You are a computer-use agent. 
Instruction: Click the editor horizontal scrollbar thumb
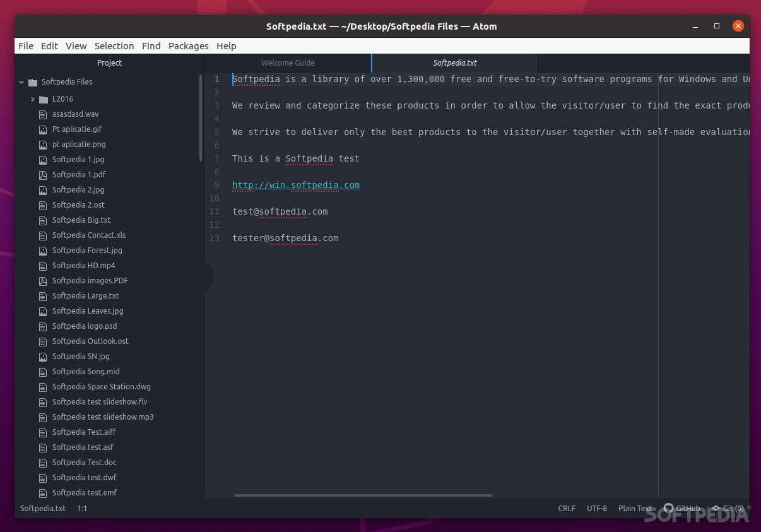click(x=363, y=495)
